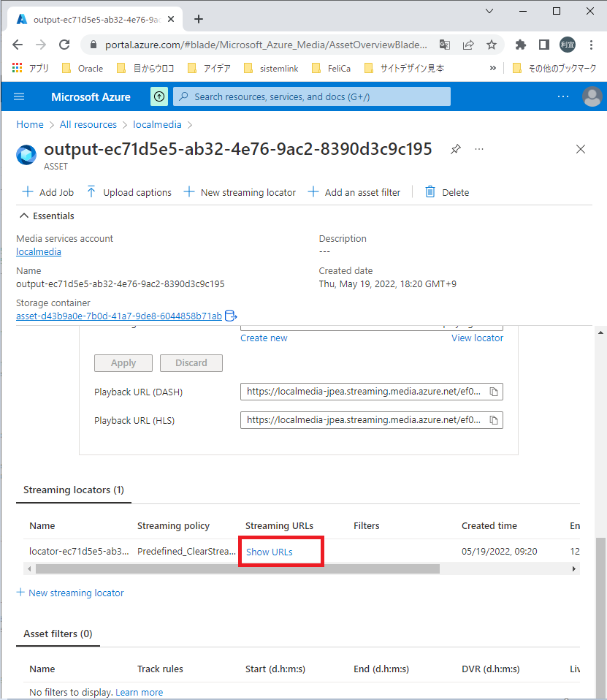607x700 pixels.
Task: Open the Learn more link for filters
Action: (x=140, y=693)
